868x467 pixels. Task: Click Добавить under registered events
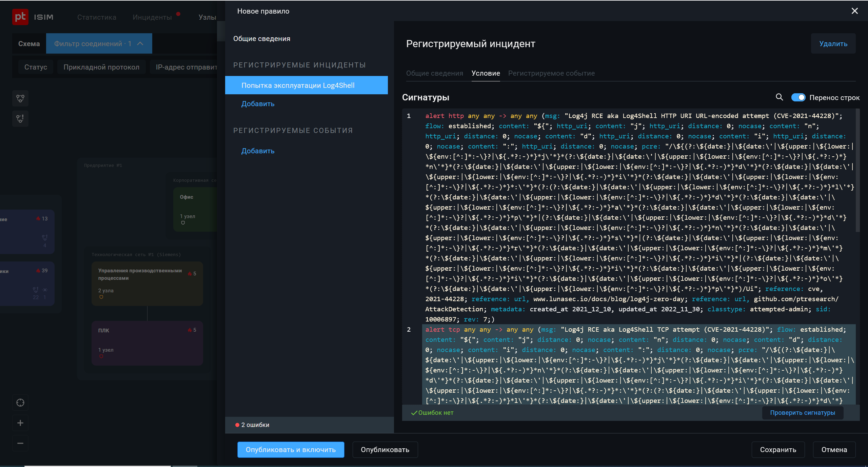tap(258, 151)
